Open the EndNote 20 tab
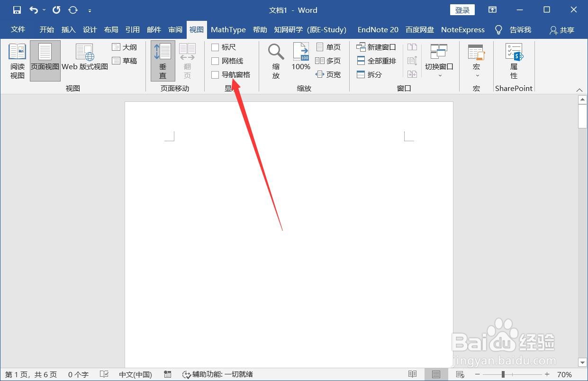The height and width of the screenshot is (381, 588). tap(378, 29)
